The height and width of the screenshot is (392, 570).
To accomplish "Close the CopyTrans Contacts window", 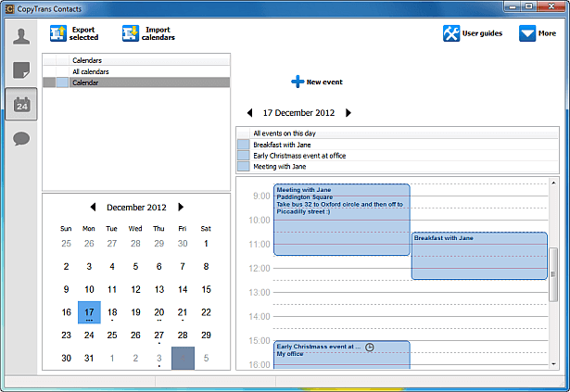I will 551,6.
